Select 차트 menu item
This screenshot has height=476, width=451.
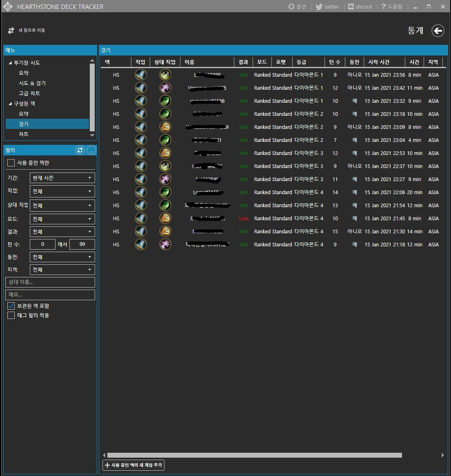coord(24,134)
